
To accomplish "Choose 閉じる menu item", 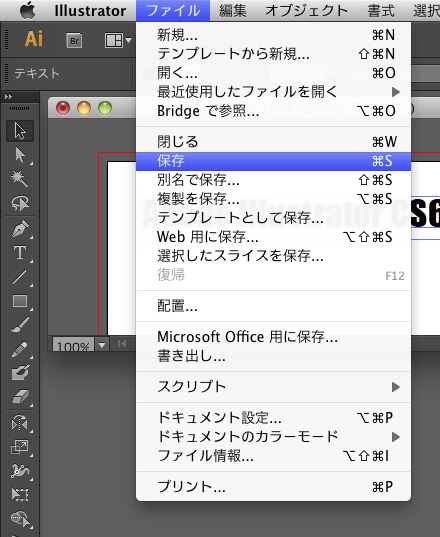I will (274, 141).
